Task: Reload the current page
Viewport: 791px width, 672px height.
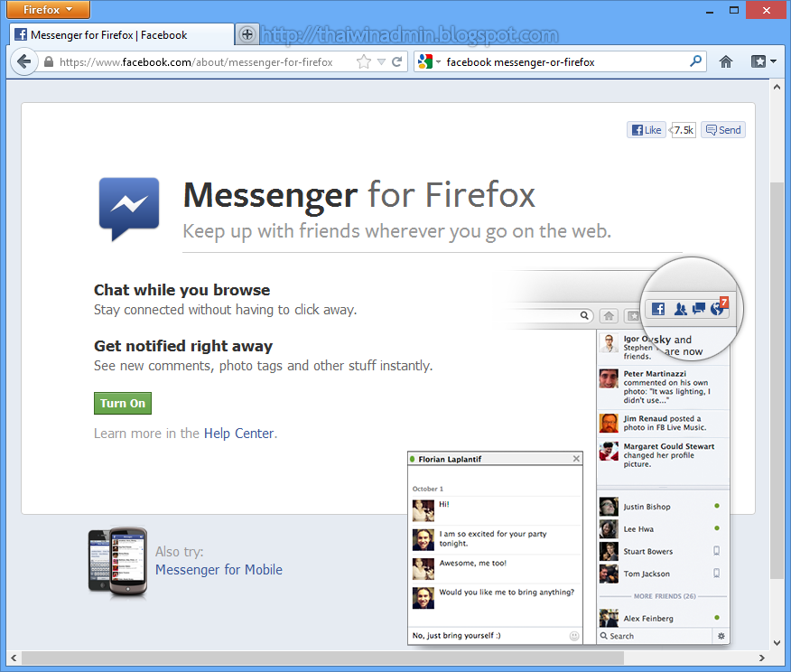Action: coord(397,61)
